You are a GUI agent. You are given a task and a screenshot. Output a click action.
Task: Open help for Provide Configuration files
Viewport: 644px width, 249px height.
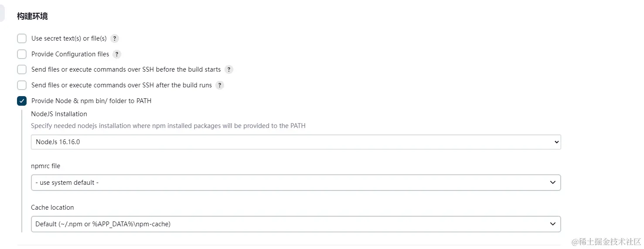pos(117,54)
